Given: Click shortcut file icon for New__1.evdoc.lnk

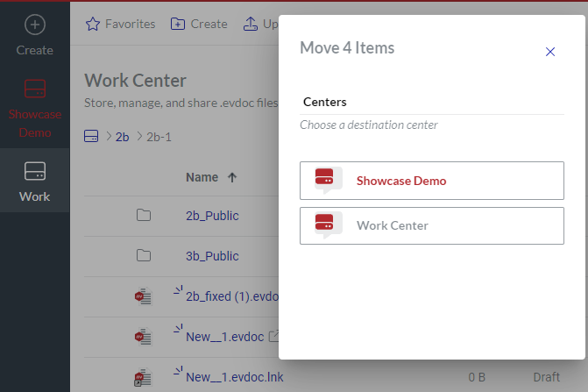Looking at the screenshot, I should (x=143, y=377).
